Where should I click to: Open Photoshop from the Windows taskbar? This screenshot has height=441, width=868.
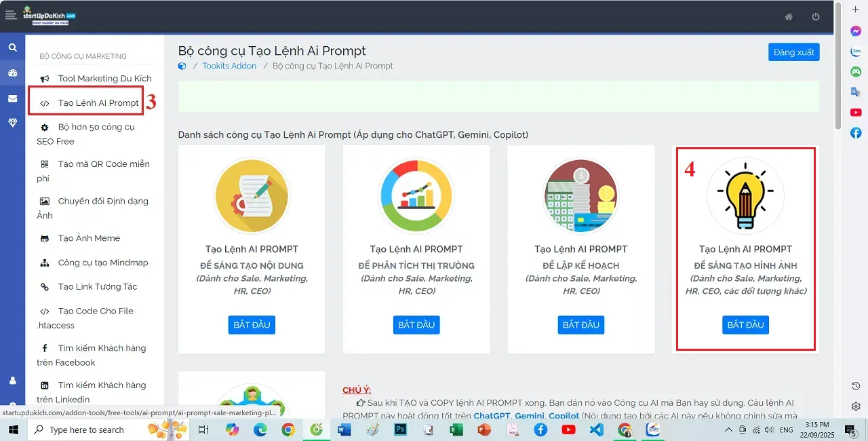pos(400,429)
